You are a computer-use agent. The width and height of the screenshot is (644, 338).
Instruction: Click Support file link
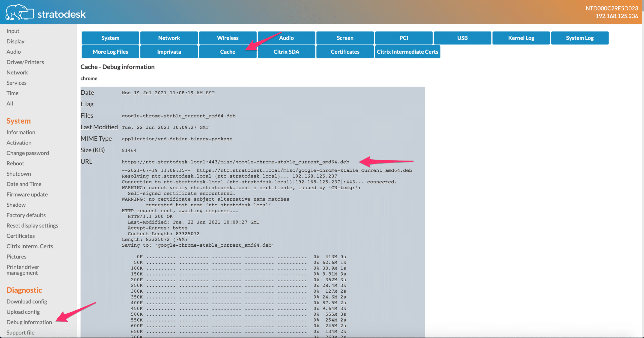(20, 332)
